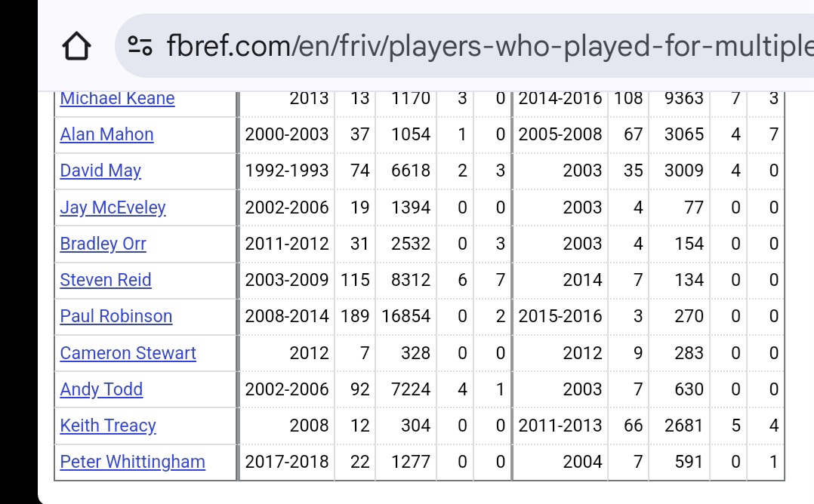Click Paul Robinson's 16854 minutes cell
Image resolution: width=814 pixels, height=504 pixels.
point(405,316)
